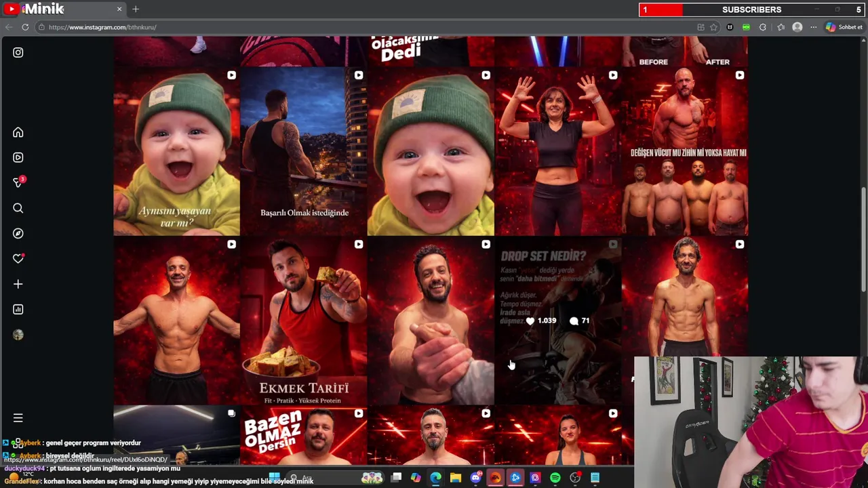Open woman with raised hands reel

(557, 150)
